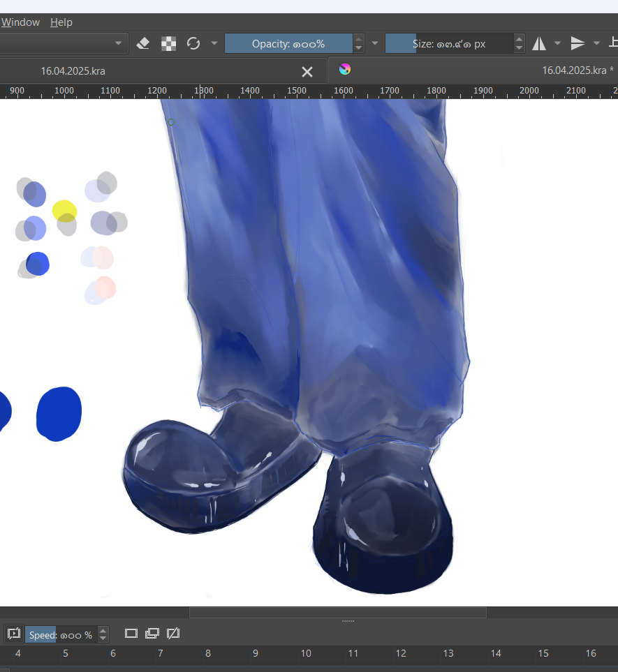
Task: Switch to first 16.04.2025.kra tab
Action: 73,71
